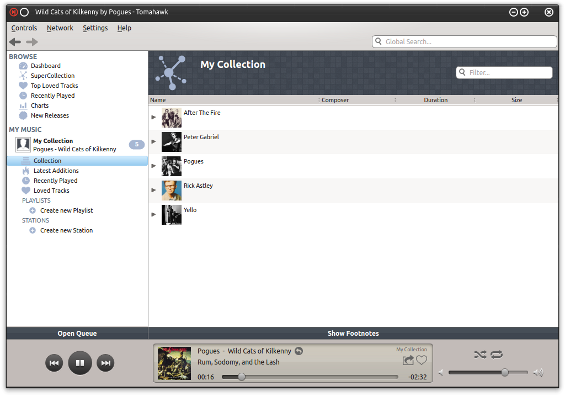The width and height of the screenshot is (565, 396).
Task: Pause the playing track
Action: (80, 363)
